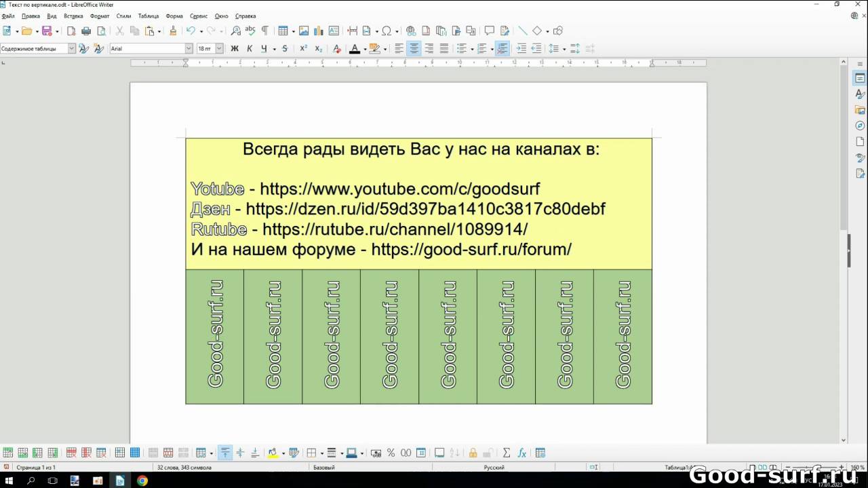Open the Таблица menu

(149, 16)
